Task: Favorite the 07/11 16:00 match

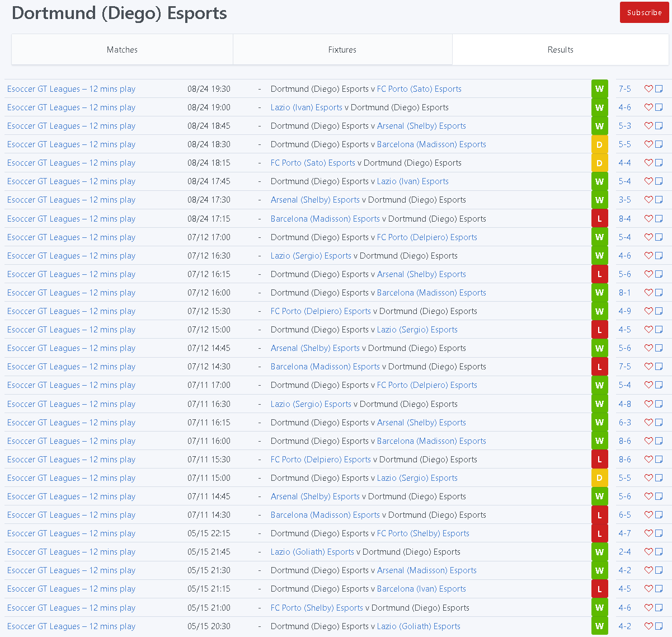Action: point(648,441)
